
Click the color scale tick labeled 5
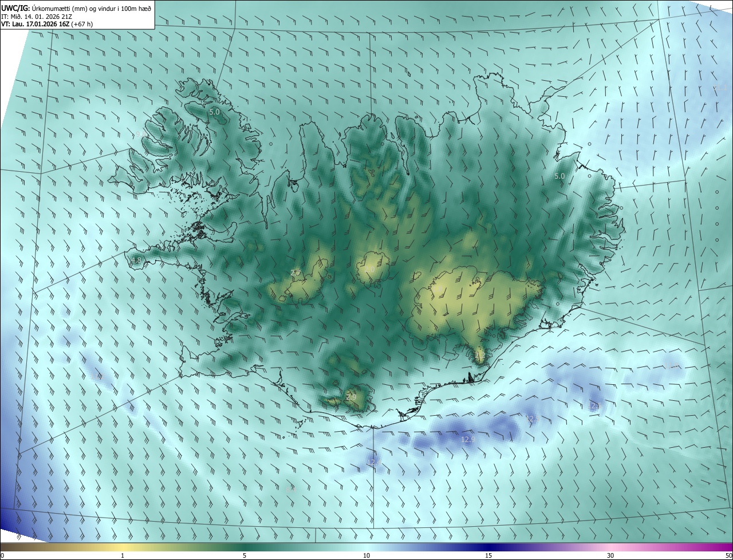click(x=245, y=555)
